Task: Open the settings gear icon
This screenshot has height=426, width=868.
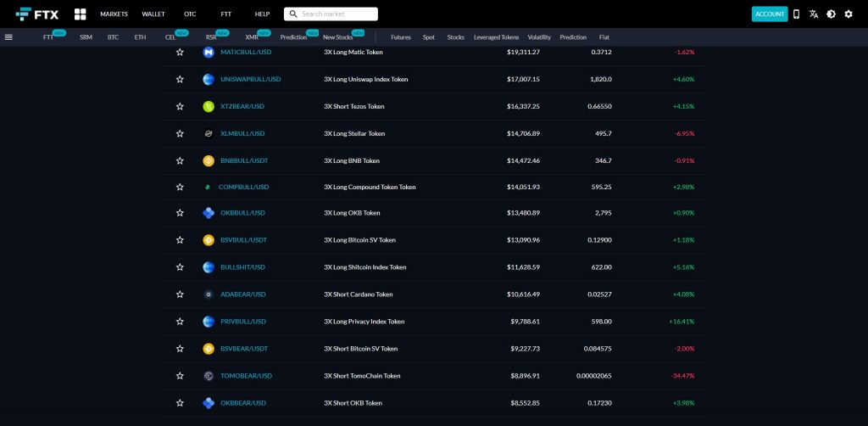Action: coord(848,14)
